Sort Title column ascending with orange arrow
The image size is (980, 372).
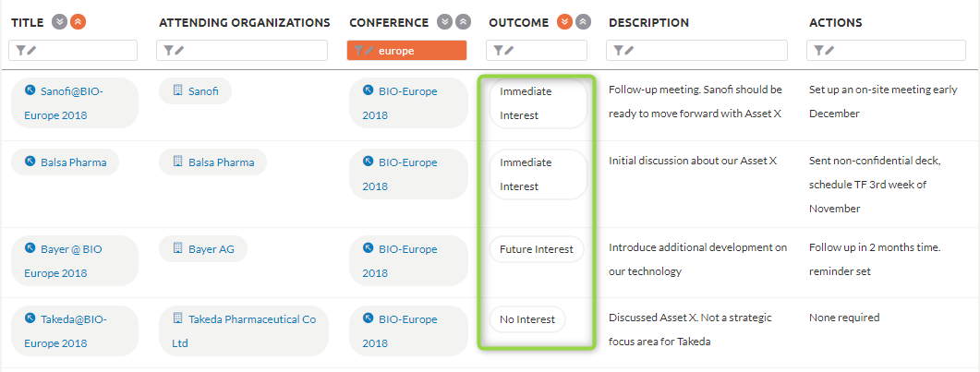[x=79, y=22]
